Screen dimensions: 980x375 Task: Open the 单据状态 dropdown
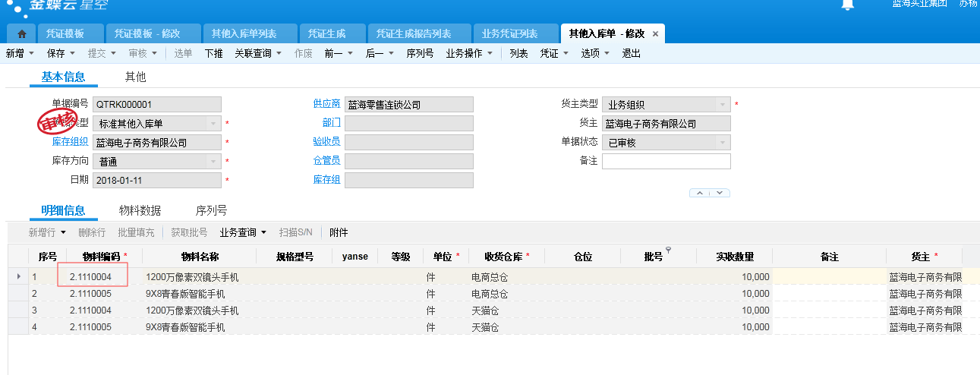pyautogui.click(x=723, y=142)
